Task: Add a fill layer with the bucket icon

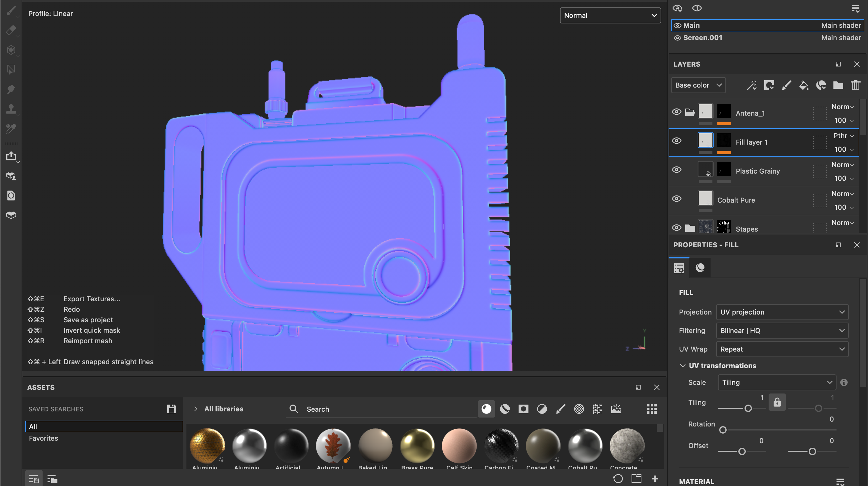Action: 804,85
